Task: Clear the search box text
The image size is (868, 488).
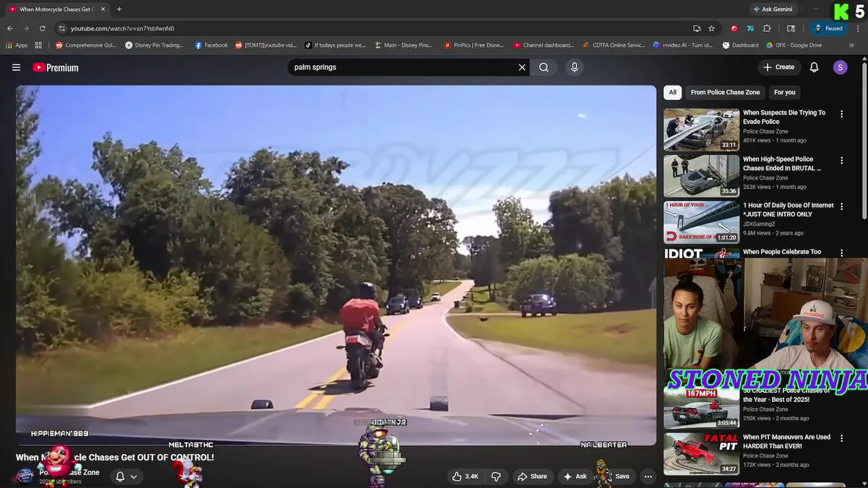Action: (x=522, y=67)
